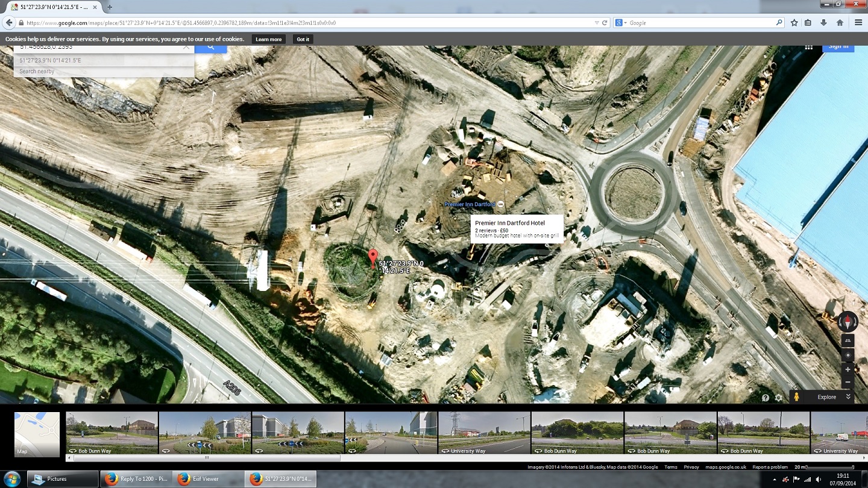The image size is (868, 488).
Task: Click the Explore label in the bottom bar
Action: [x=826, y=397]
